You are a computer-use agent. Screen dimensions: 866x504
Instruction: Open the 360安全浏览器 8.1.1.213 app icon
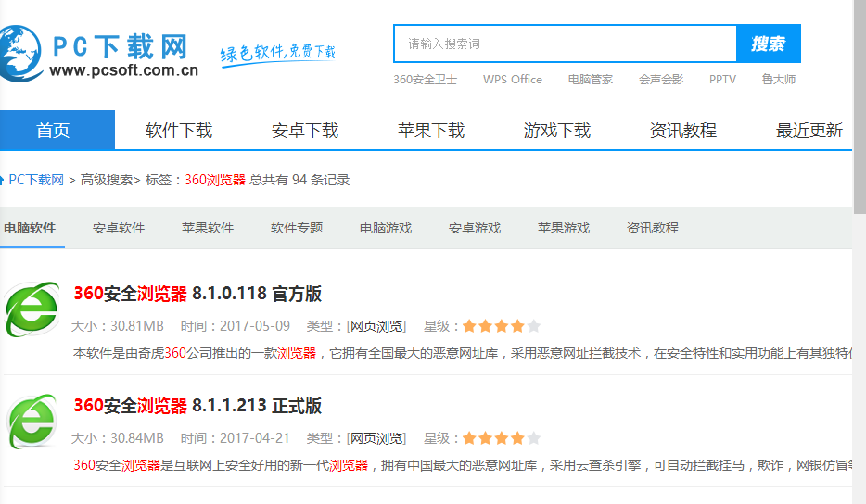click(32, 422)
